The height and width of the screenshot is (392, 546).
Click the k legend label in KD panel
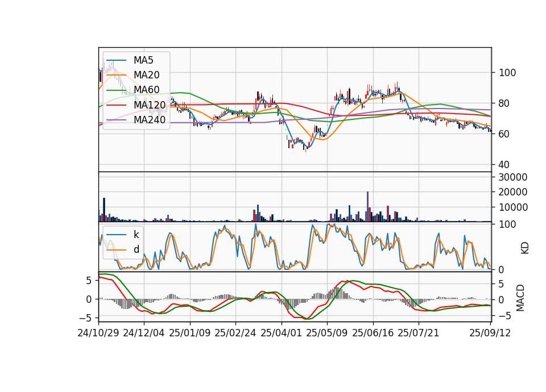click(136, 235)
